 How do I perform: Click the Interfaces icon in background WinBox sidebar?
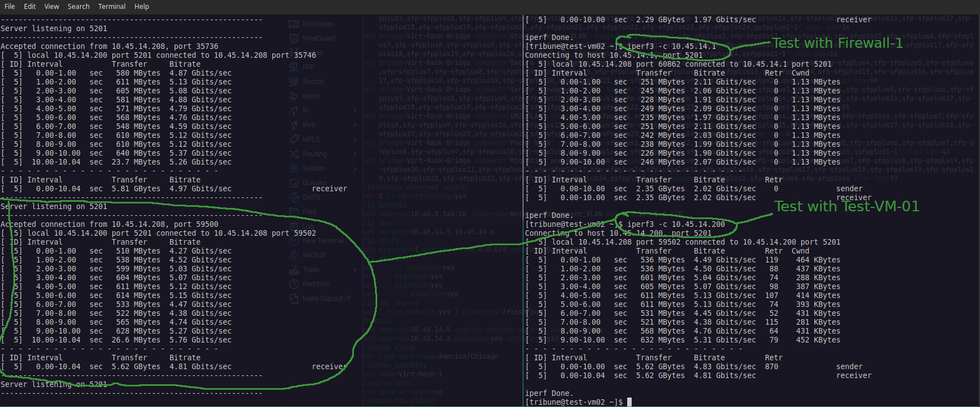pyautogui.click(x=294, y=24)
